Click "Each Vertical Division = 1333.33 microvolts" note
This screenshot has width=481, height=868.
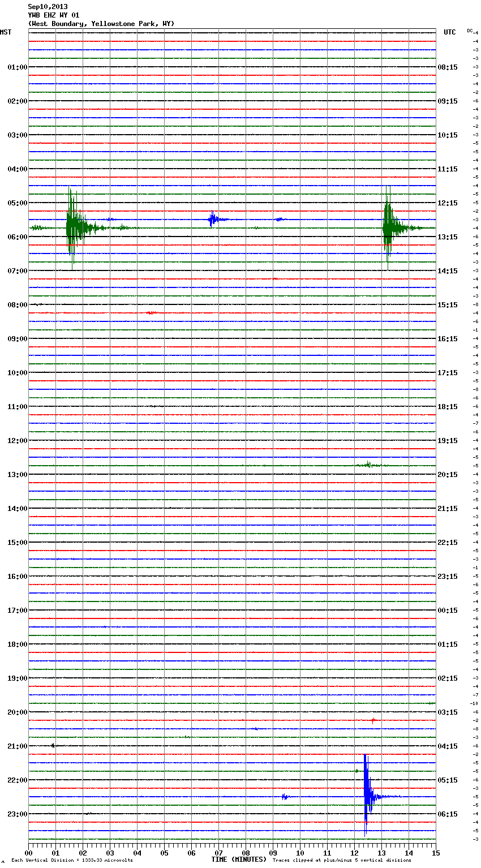pos(72,861)
